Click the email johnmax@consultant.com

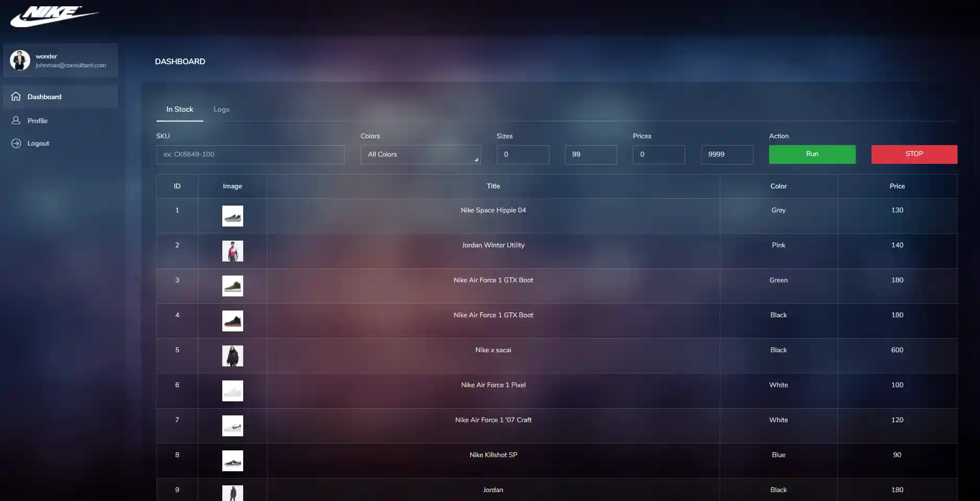tap(71, 65)
